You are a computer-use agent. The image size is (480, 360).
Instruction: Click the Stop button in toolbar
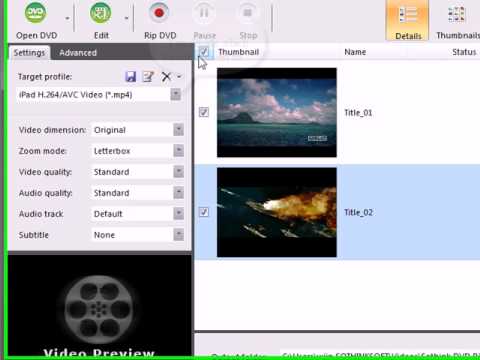248,20
